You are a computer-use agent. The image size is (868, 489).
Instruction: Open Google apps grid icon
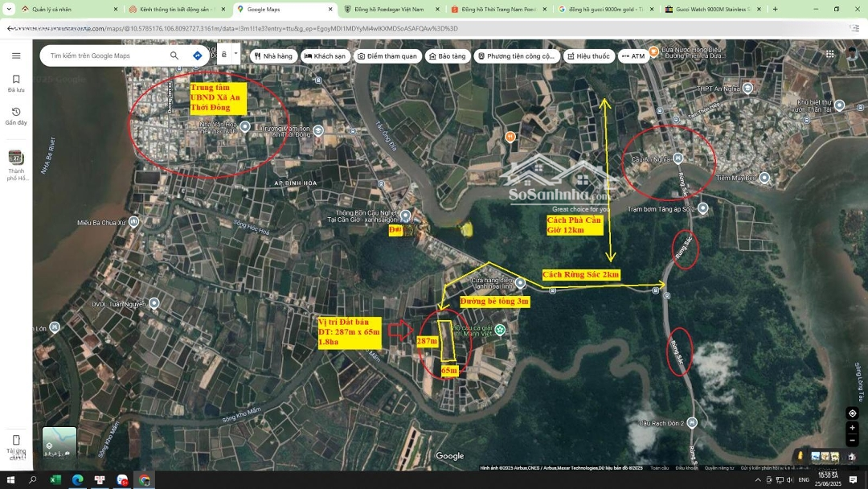tap(829, 55)
